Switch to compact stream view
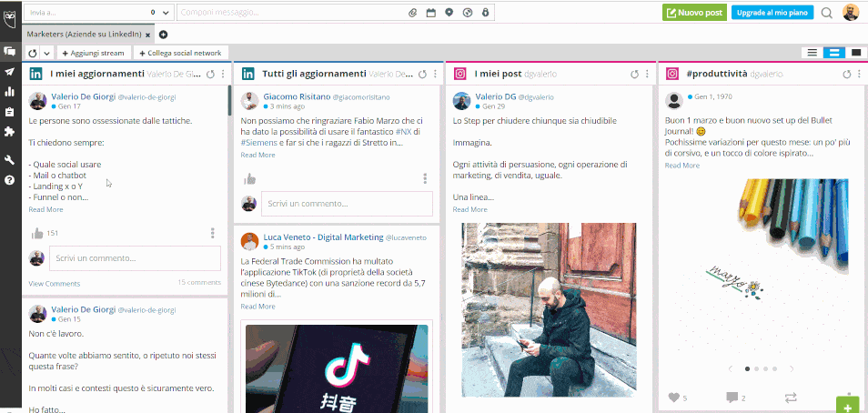The width and height of the screenshot is (868, 413). click(812, 53)
